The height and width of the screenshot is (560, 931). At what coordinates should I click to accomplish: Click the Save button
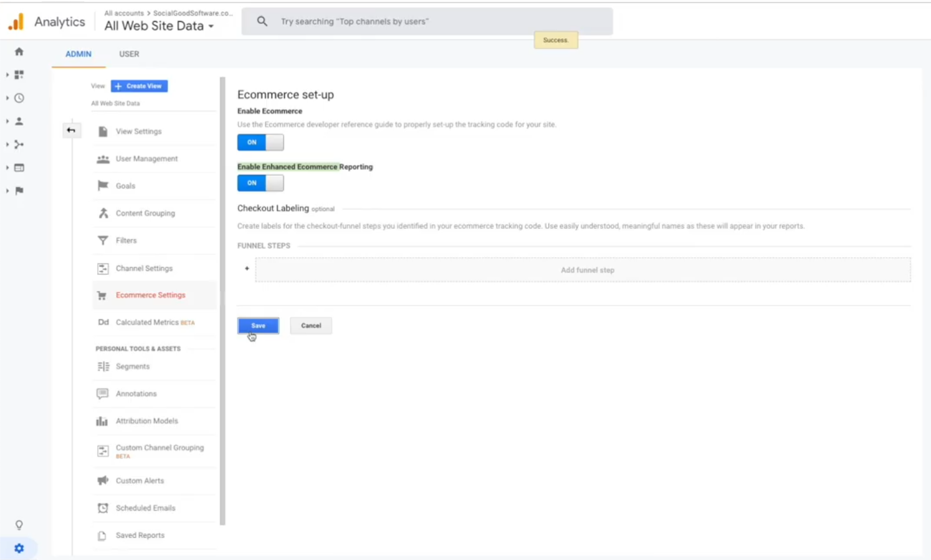point(258,325)
